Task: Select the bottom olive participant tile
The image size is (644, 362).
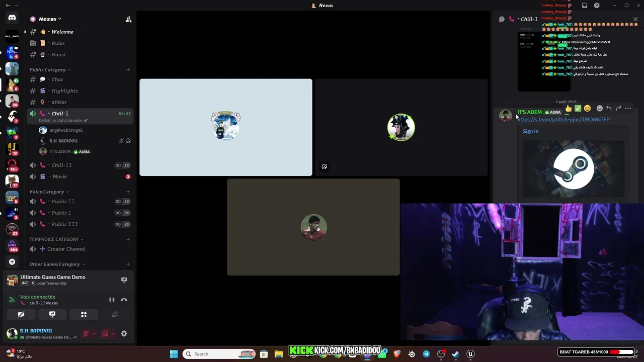Action: pyautogui.click(x=313, y=227)
